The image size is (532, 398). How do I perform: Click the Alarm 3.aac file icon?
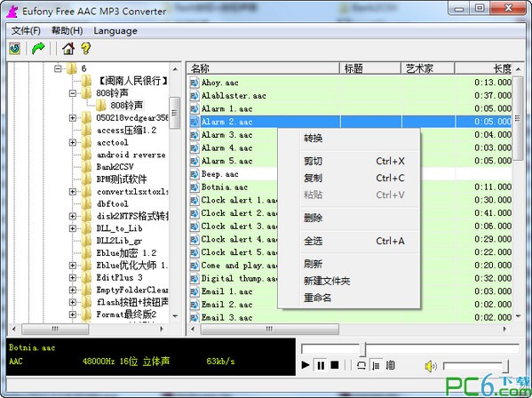pos(195,135)
